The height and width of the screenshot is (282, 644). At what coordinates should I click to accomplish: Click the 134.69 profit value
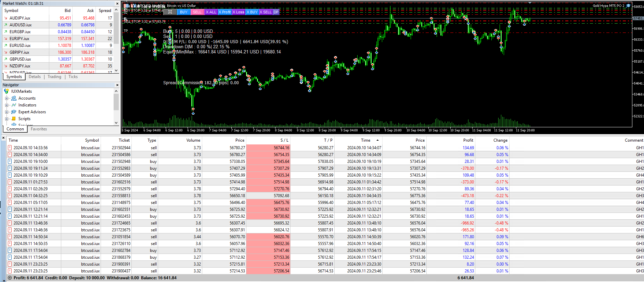pos(468,148)
